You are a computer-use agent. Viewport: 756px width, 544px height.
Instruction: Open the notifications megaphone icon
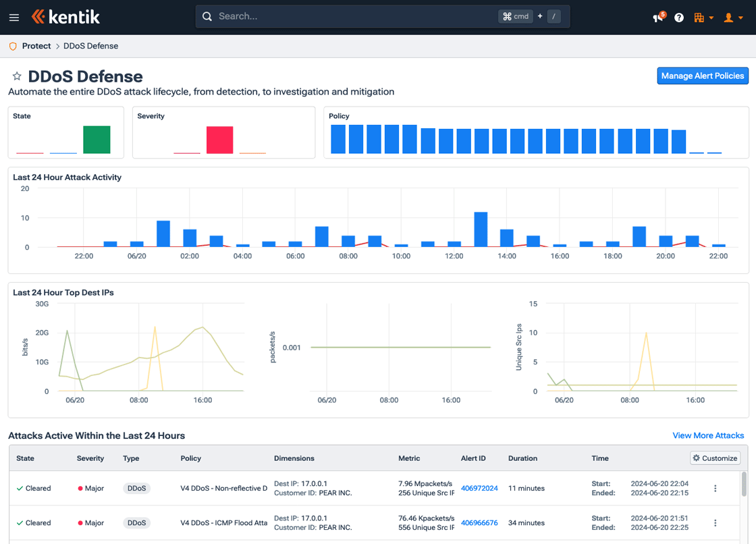656,17
